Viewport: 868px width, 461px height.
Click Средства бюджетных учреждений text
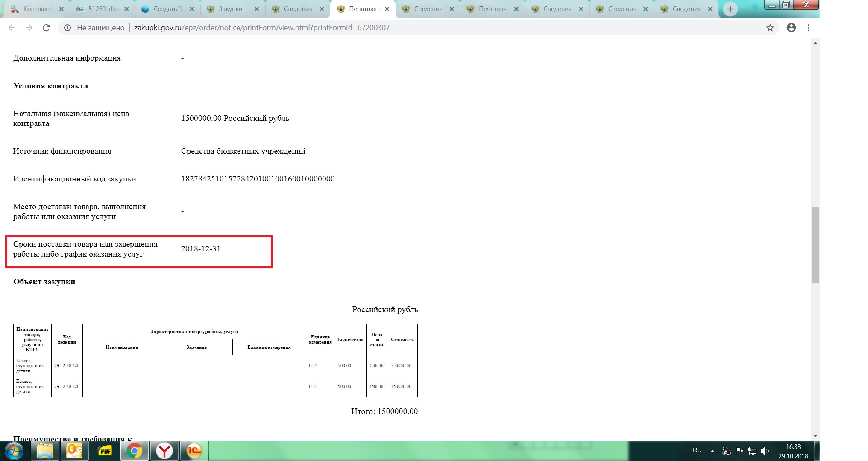pyautogui.click(x=243, y=151)
